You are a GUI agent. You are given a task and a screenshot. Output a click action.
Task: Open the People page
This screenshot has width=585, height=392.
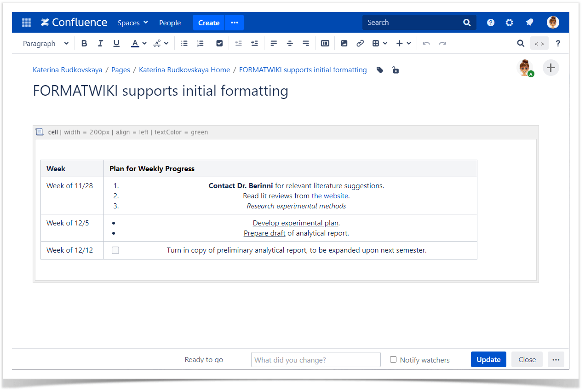170,22
